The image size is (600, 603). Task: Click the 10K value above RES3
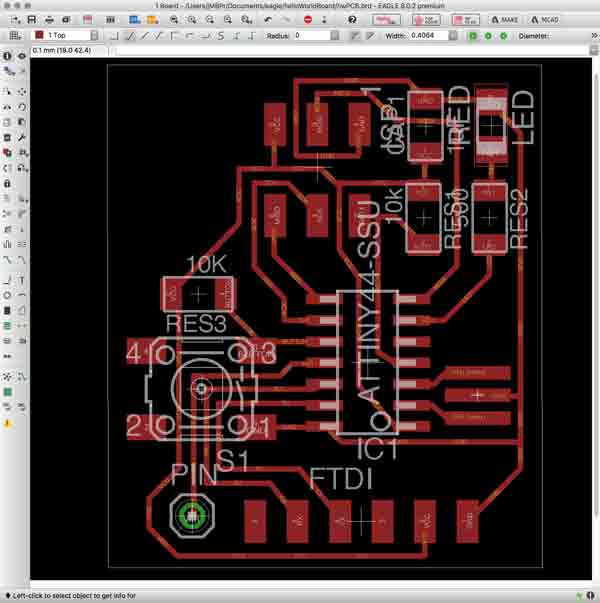(x=207, y=265)
